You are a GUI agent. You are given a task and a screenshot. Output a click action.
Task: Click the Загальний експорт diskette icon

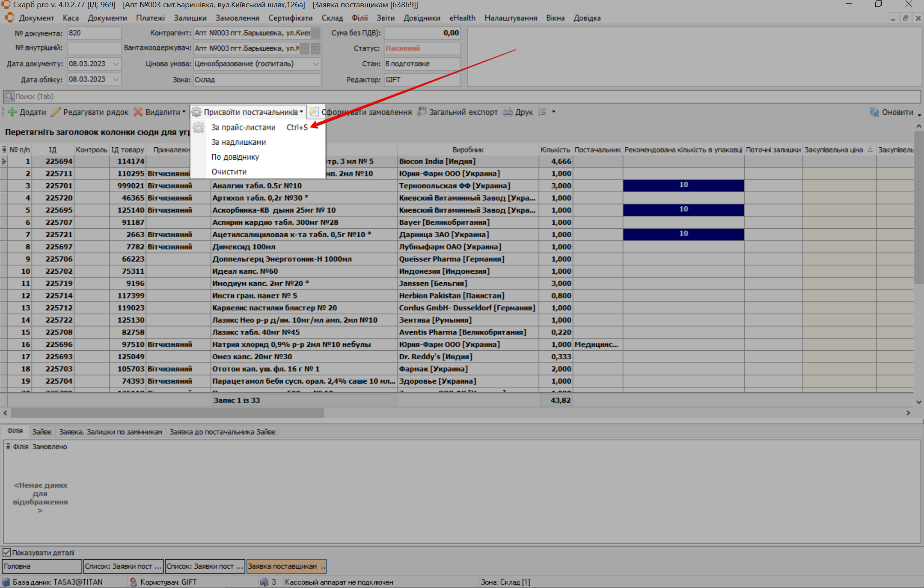click(x=422, y=112)
